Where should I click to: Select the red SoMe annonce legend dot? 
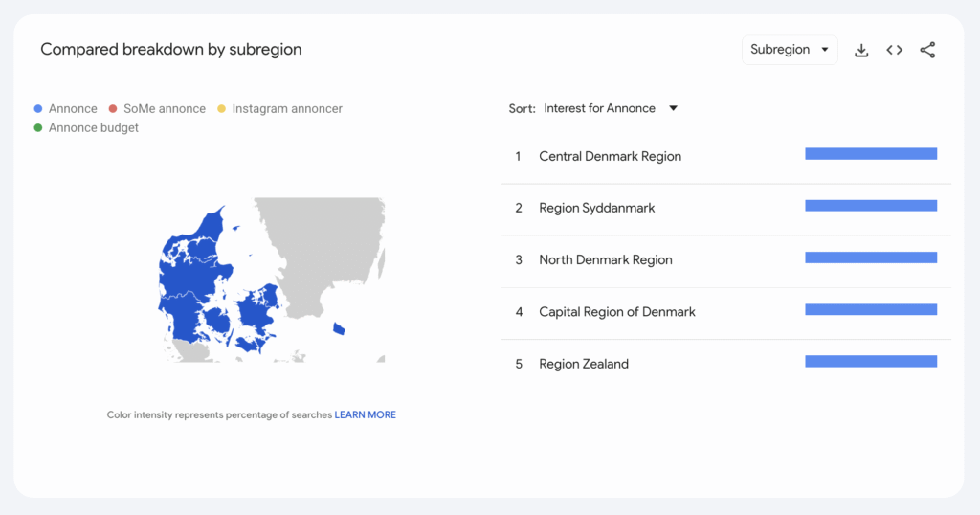pyautogui.click(x=113, y=109)
